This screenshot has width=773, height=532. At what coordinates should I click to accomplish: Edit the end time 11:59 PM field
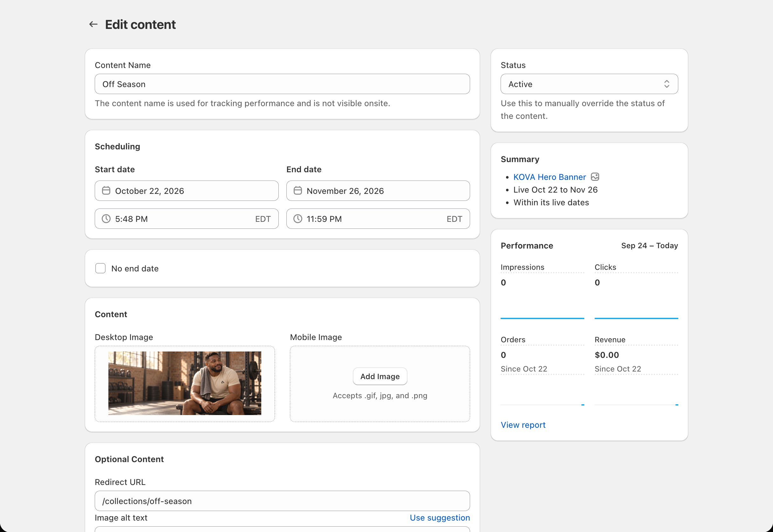point(378,219)
